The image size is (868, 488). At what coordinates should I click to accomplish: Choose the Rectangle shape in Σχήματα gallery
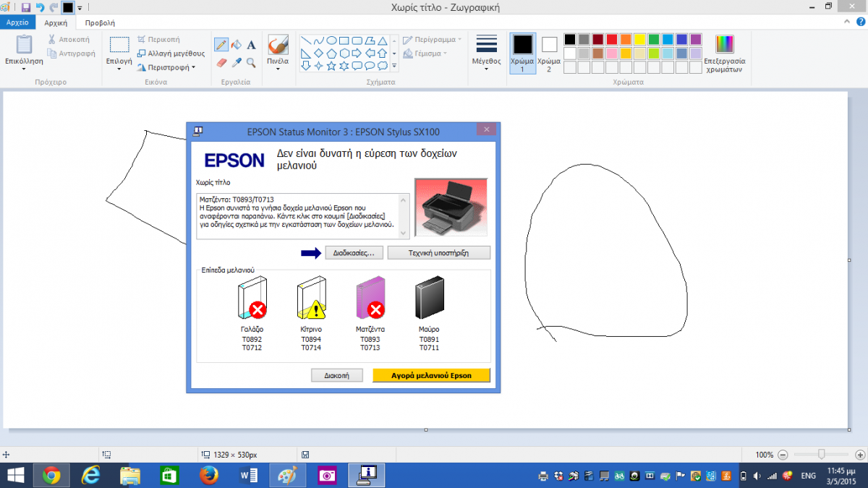[x=344, y=40]
